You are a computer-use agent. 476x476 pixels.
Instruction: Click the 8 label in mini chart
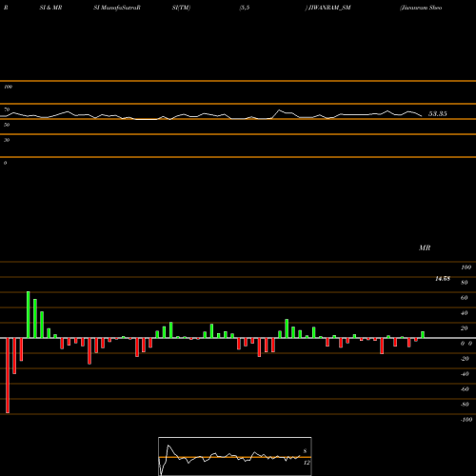[305, 451]
